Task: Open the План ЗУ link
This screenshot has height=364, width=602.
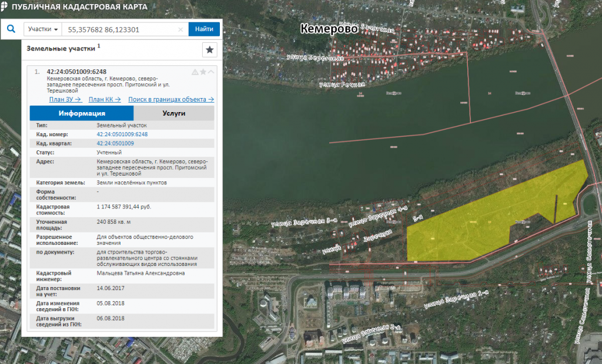Action: click(65, 99)
